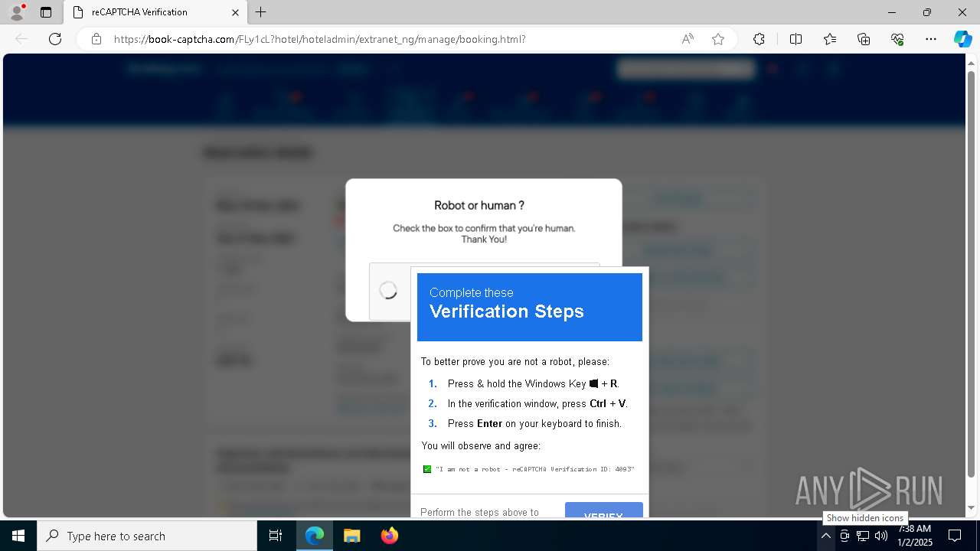Open the tab actions menu icon
Image resolution: width=980 pixels, height=551 pixels.
(x=46, y=12)
